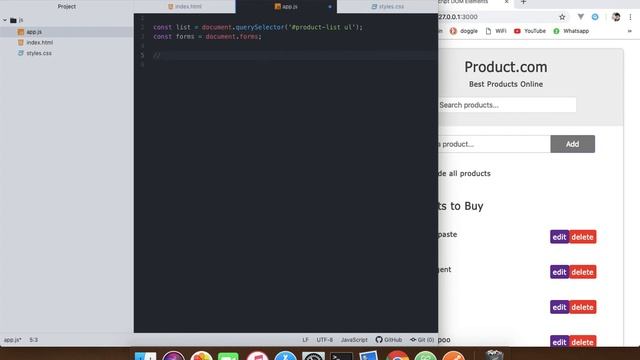Viewport: 640px width, 360px height.
Task: Open Google Chrome from the Dock
Action: pos(397,356)
